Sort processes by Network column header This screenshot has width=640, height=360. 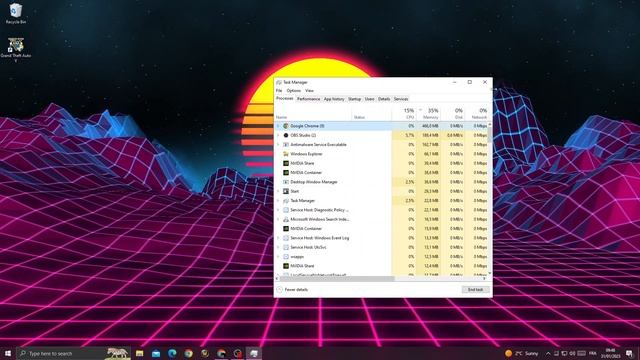pyautogui.click(x=477, y=113)
